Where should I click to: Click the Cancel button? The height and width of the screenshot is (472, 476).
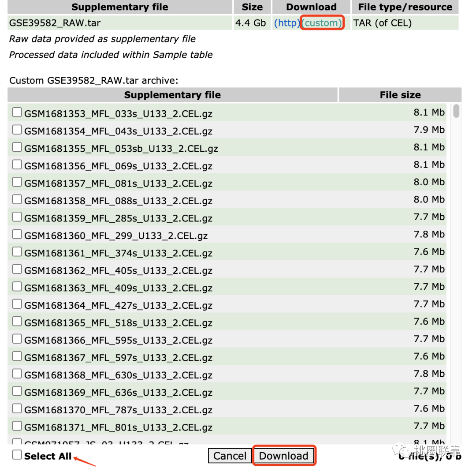pos(230,456)
